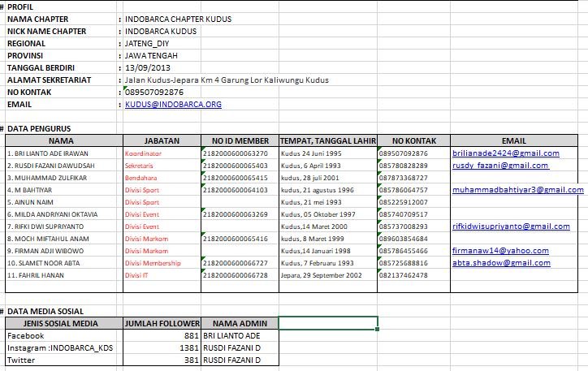The image size is (588, 371).
Task: Select birth cell Kudus 24 Juni 1995
Action: click(328, 153)
